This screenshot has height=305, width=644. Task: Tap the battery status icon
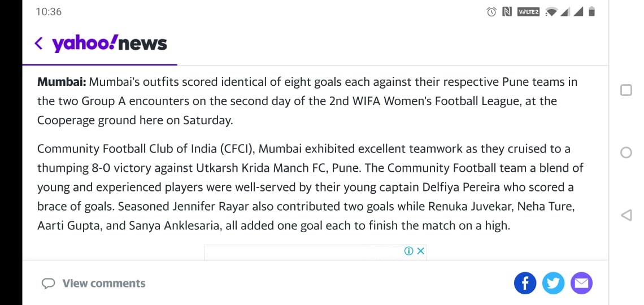tap(591, 12)
